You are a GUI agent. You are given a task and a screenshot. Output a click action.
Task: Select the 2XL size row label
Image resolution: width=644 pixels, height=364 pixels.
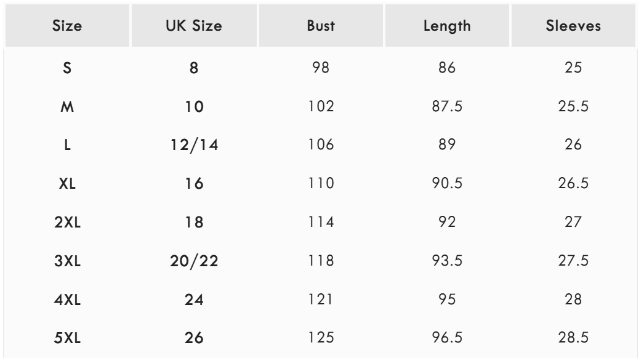click(x=67, y=222)
